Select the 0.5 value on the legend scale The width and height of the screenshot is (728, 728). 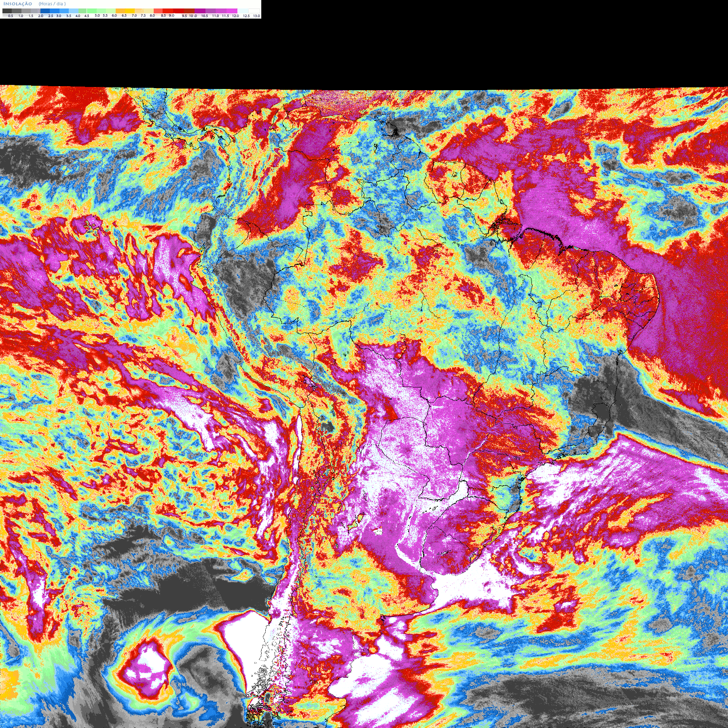point(11,16)
